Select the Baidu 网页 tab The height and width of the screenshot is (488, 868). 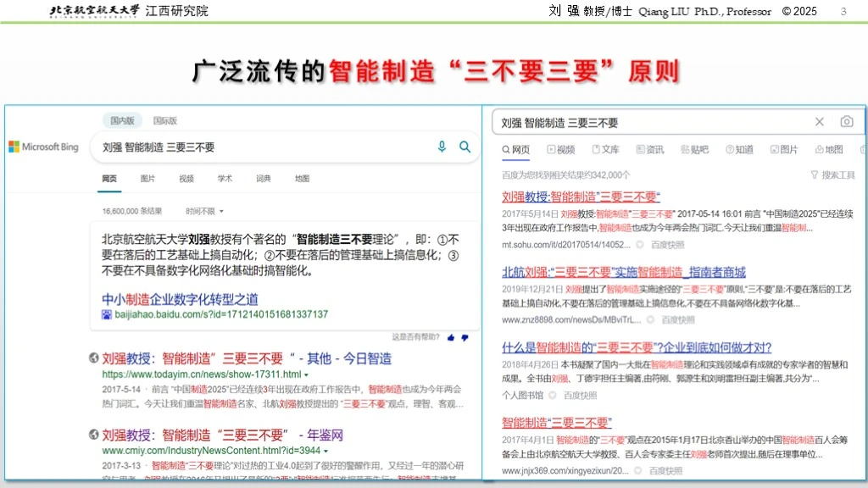tap(516, 150)
